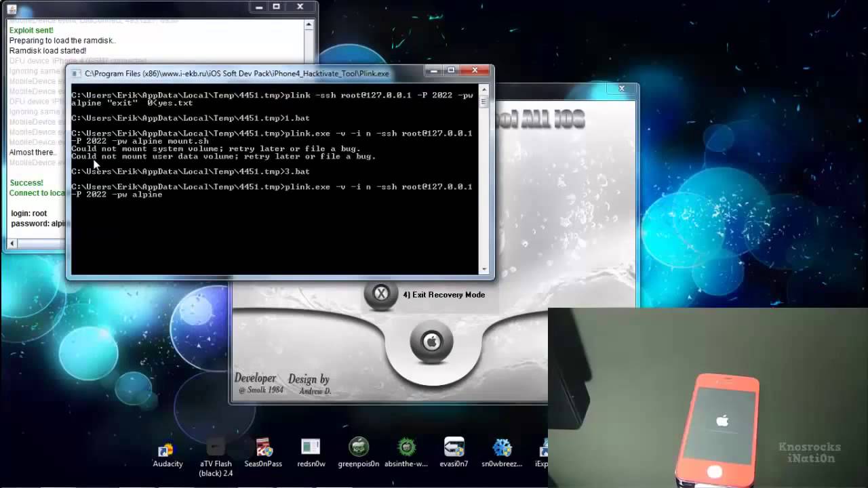
Task: Click 'Exploit sent!' log line
Action: click(31, 30)
